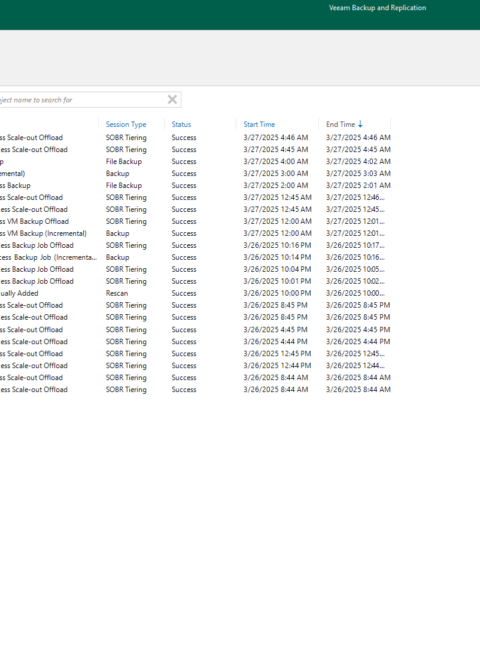The width and height of the screenshot is (480, 650).
Task: Select Backup Job Offload started 10:01 PM
Action: point(195,281)
